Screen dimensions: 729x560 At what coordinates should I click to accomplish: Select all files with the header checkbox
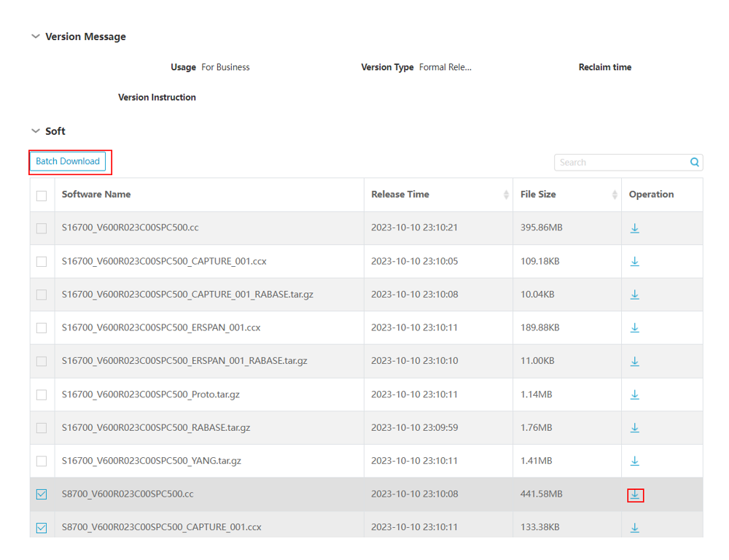(x=42, y=195)
